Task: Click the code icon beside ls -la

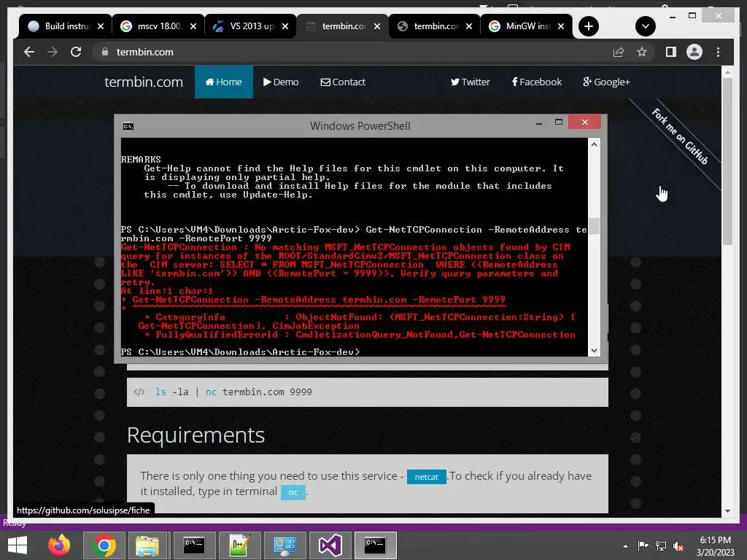Action: [x=139, y=392]
